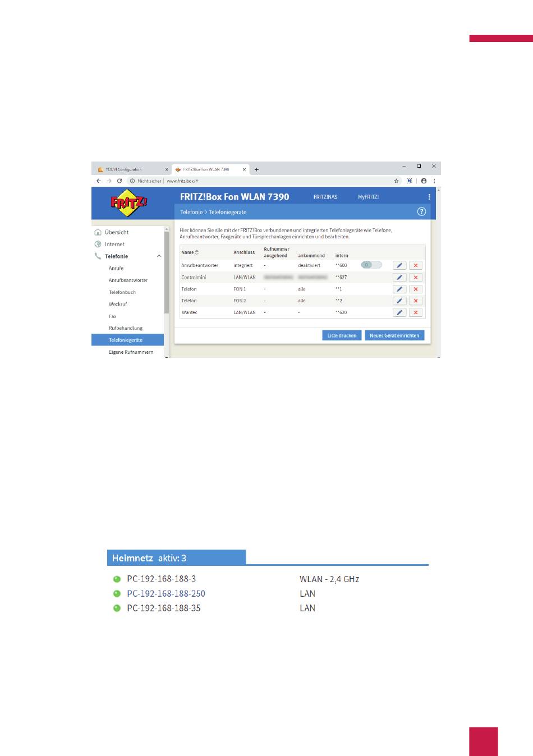Click the Telefonie breadcrumb link
533x756 pixels.
point(191,212)
